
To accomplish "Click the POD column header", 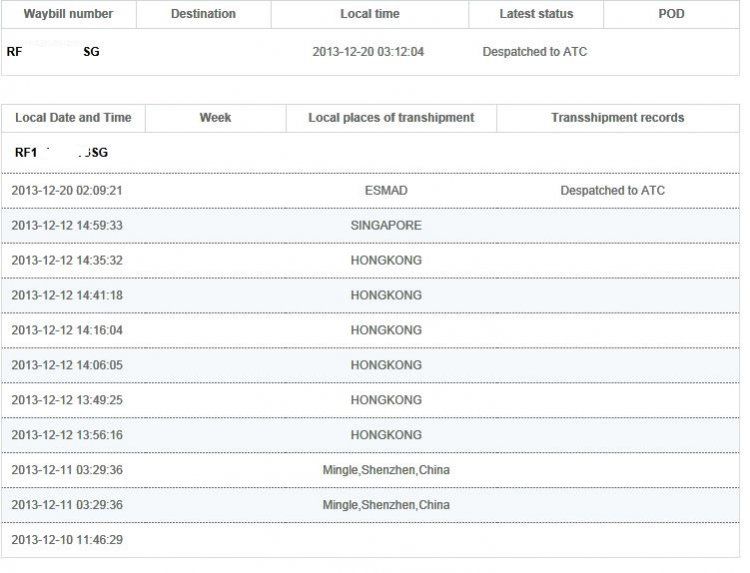I will click(671, 14).
